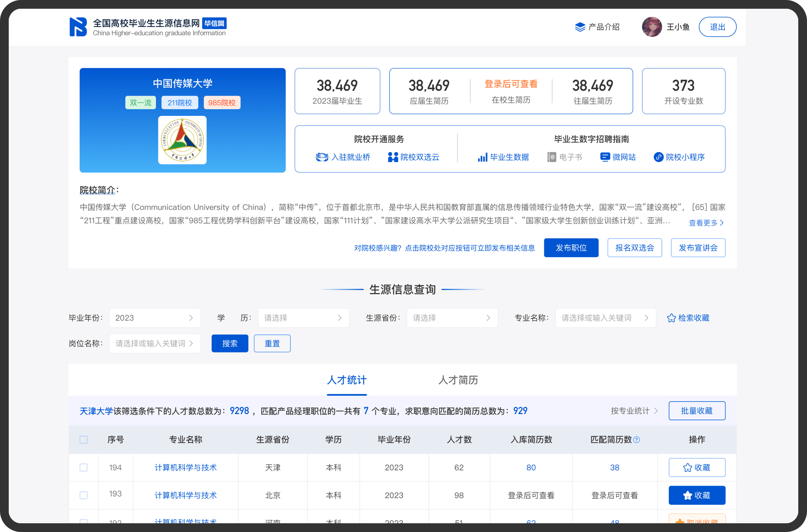Open the 专业名称 keyword dropdown

(x=605, y=318)
